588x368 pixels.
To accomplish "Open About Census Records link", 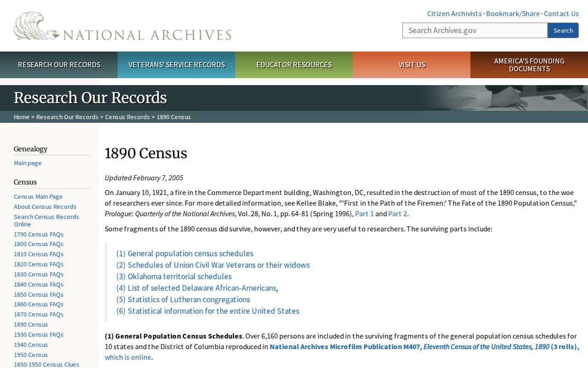I will tap(45, 207).
